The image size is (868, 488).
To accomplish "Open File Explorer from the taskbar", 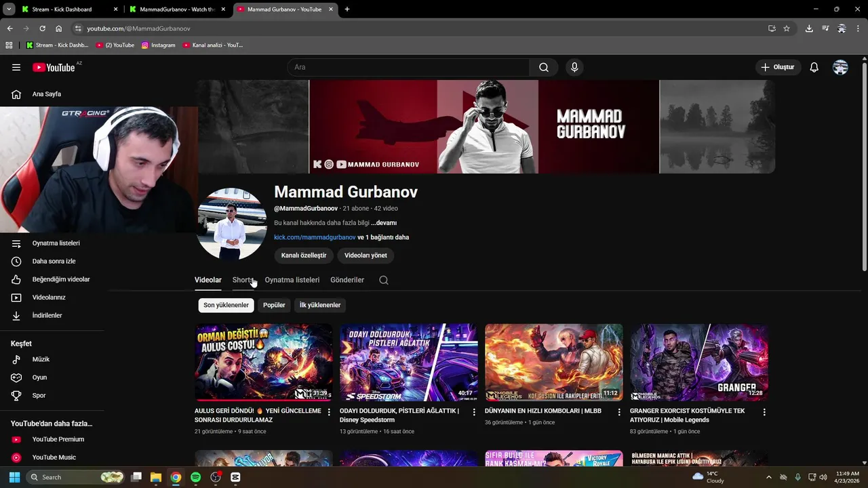I will [155, 477].
